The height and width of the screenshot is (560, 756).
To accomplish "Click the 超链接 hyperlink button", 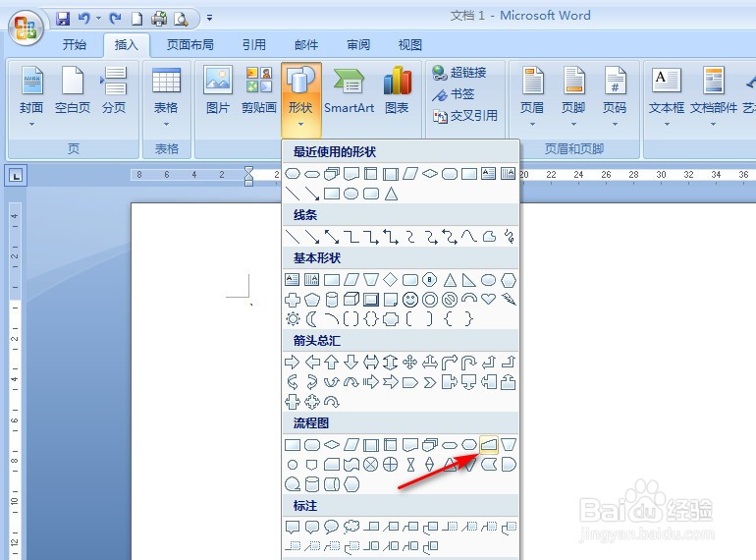I will [x=459, y=73].
